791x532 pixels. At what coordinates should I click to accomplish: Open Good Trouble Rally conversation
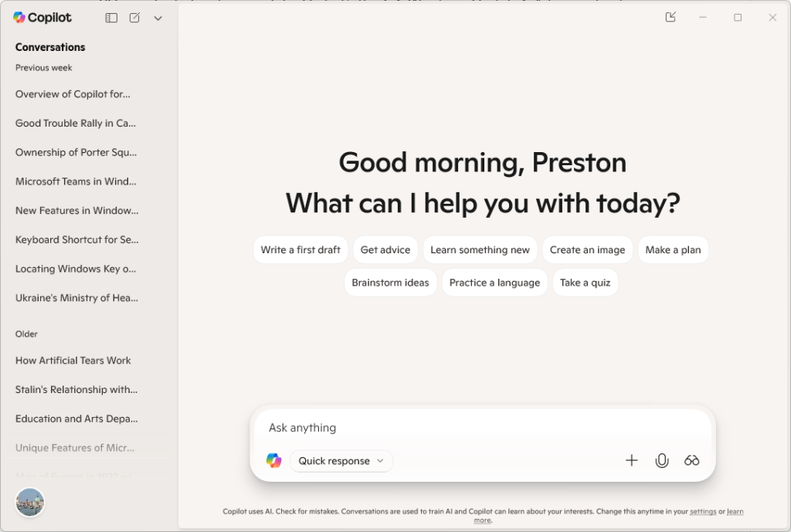(76, 124)
